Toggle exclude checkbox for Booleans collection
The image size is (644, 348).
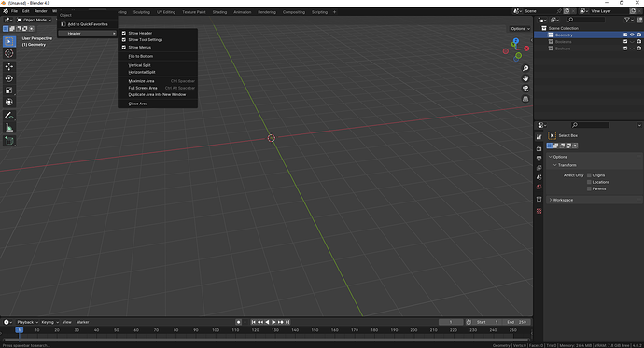coord(625,42)
